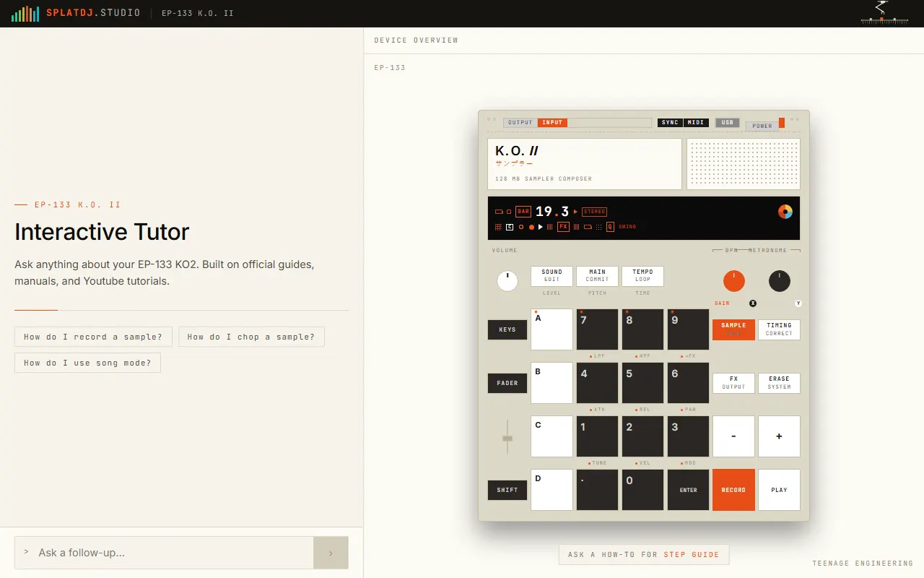Tap pad 8
The image size is (924, 578).
[643, 330]
